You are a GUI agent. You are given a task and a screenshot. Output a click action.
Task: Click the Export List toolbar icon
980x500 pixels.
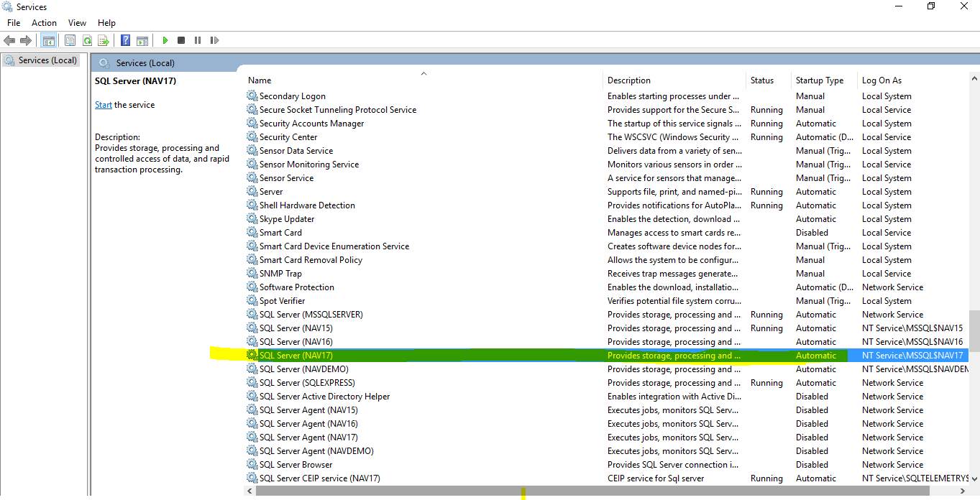(104, 41)
